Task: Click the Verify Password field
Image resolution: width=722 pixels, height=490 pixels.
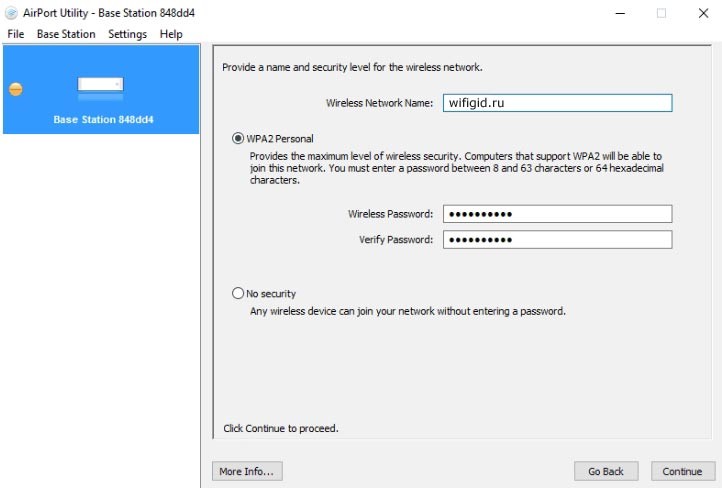Action: pyautogui.click(x=557, y=239)
